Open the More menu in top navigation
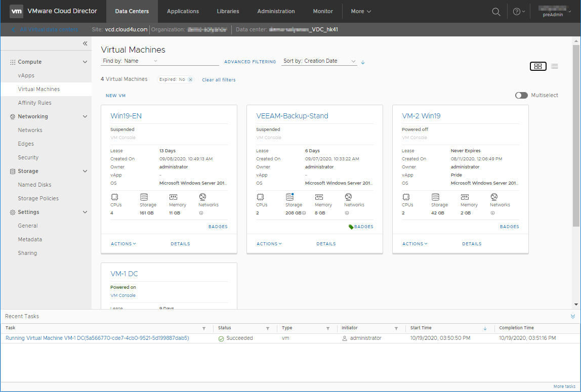The image size is (581, 392). pos(361,11)
